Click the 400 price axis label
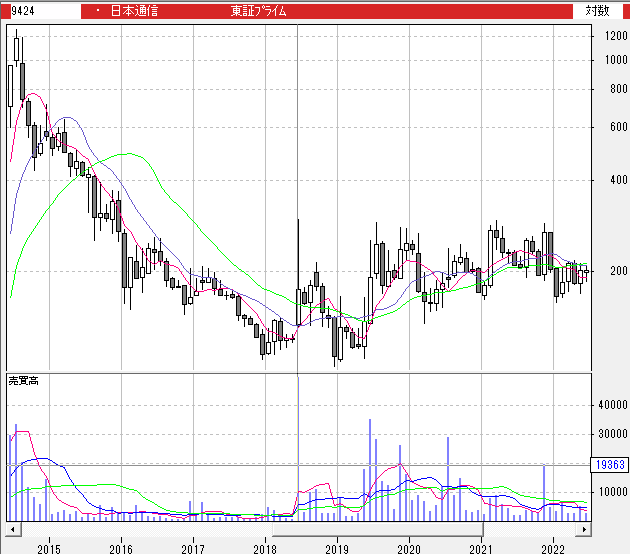This screenshot has height=554, width=630. [619, 180]
